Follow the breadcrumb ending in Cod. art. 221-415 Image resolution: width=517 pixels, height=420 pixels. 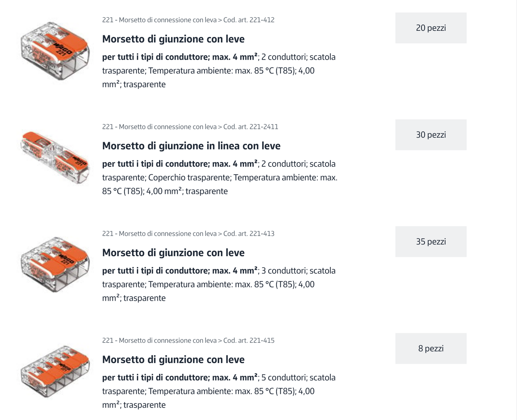pos(188,341)
